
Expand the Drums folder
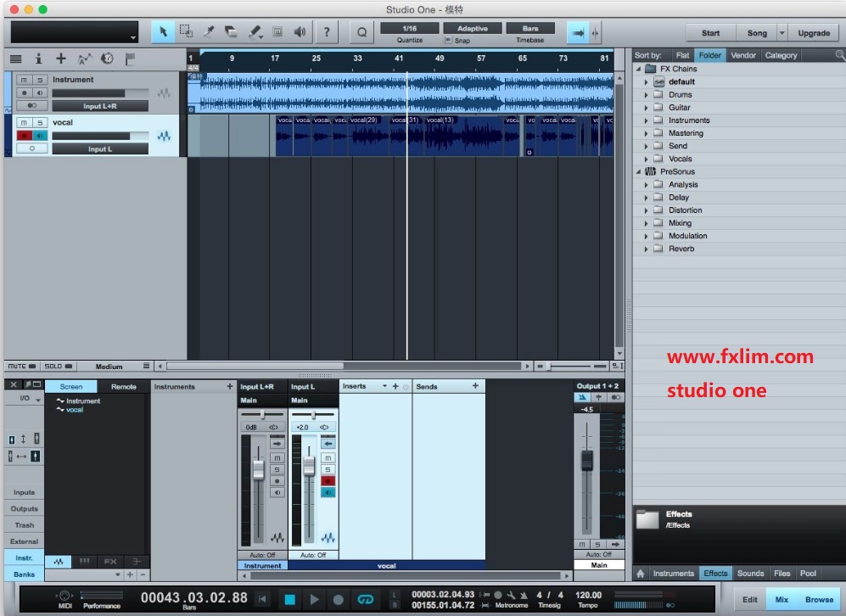(646, 95)
